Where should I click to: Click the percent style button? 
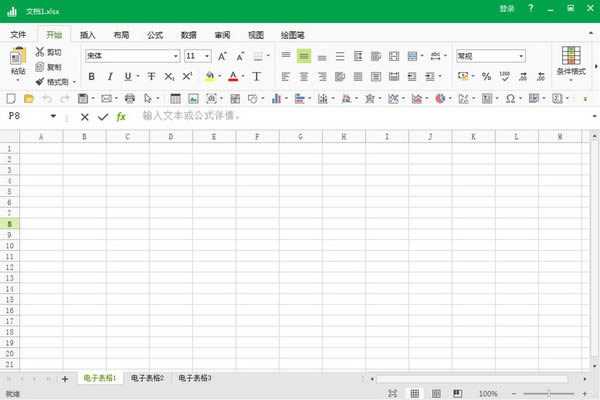click(x=486, y=77)
